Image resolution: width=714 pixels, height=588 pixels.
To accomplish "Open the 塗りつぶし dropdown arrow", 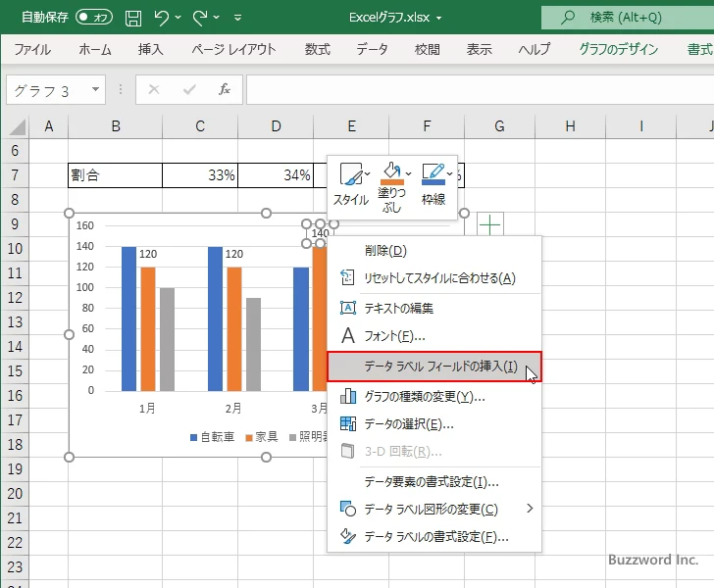I will [408, 174].
